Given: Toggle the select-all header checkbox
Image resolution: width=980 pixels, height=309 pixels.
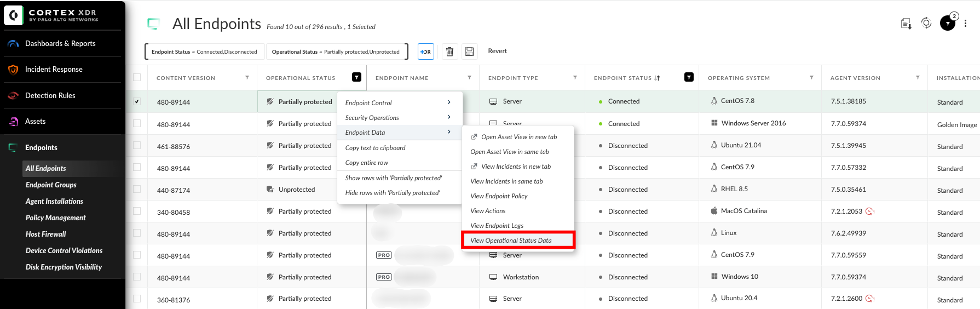Looking at the screenshot, I should click(137, 78).
